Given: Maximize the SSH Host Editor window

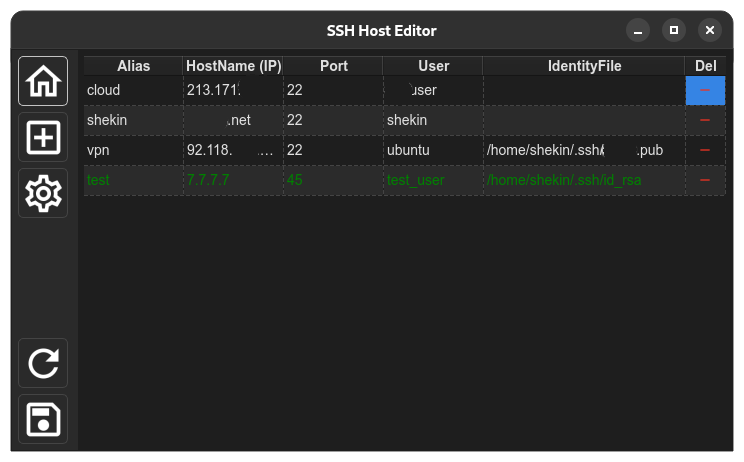Looking at the screenshot, I should tap(674, 30).
